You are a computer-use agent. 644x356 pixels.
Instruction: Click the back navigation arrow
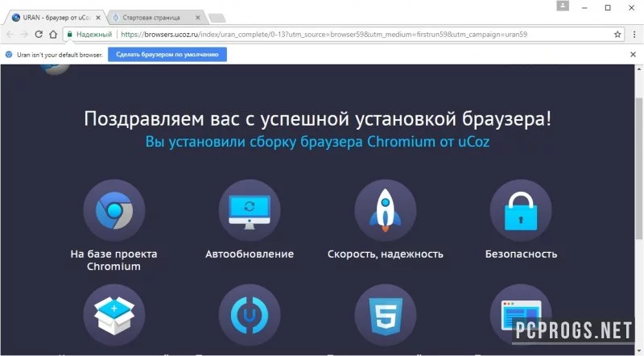click(10, 35)
